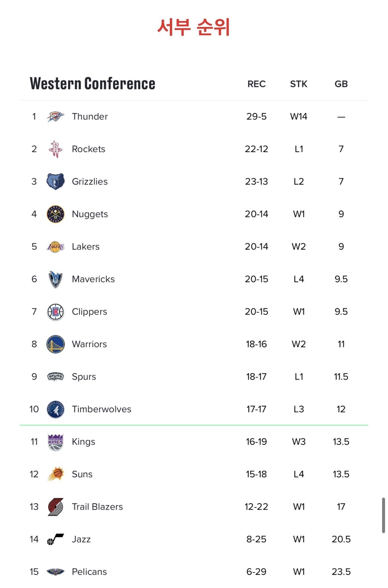The image size is (388, 588).
Task: Click the REC column header
Action: (256, 84)
